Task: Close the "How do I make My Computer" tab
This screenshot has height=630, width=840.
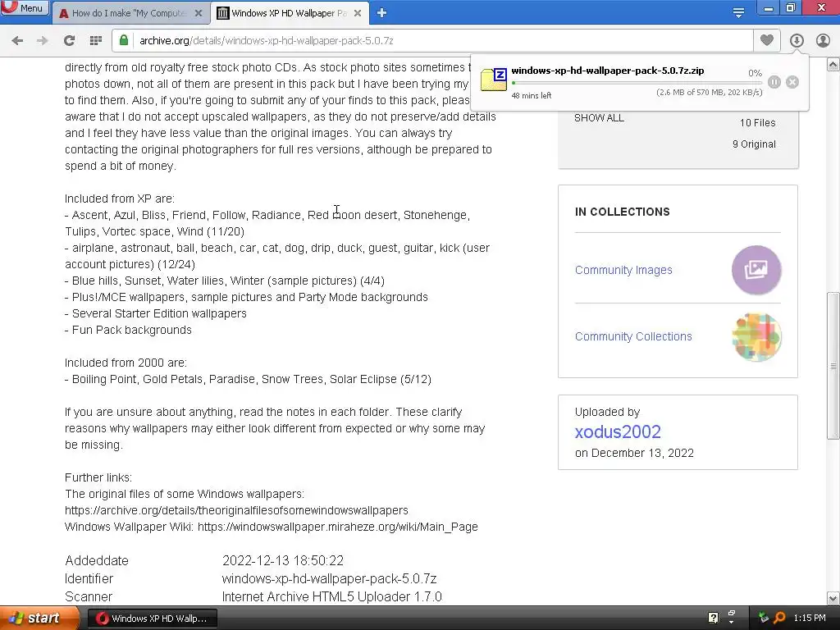Action: pos(199,13)
